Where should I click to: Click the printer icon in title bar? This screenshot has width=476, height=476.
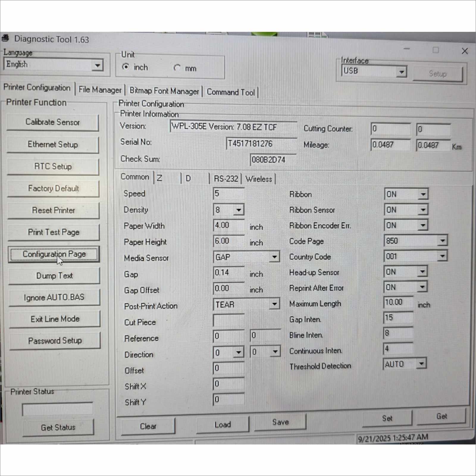5,38
